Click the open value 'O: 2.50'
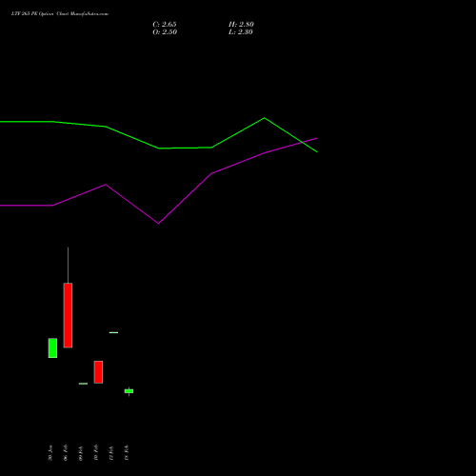This screenshot has height=476, width=476. pos(165,32)
